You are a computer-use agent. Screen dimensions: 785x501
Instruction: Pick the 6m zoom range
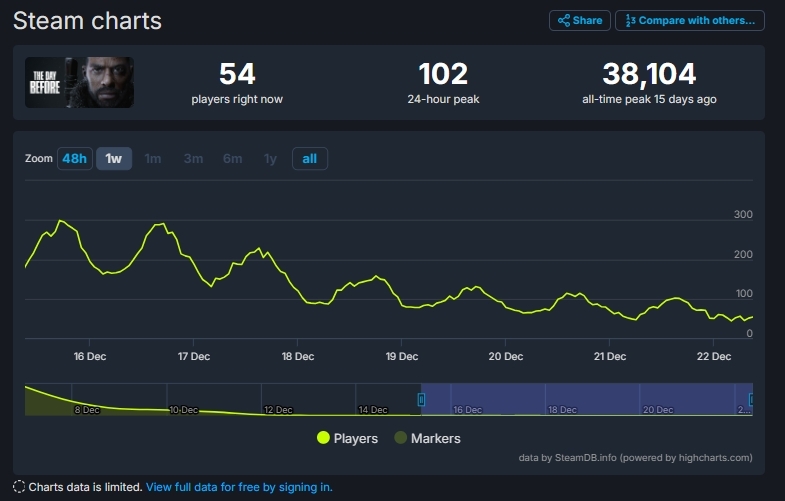click(232, 159)
